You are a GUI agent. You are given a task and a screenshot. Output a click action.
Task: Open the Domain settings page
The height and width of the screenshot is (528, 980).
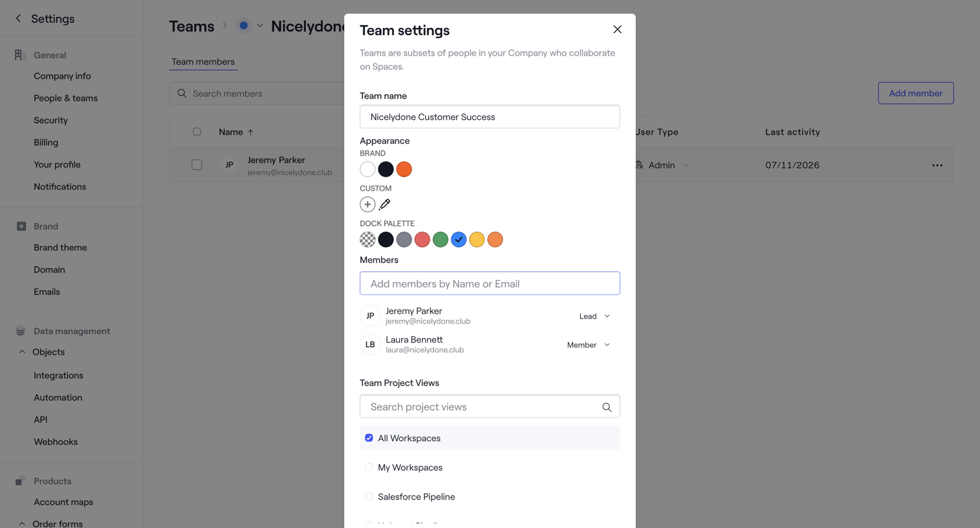49,269
